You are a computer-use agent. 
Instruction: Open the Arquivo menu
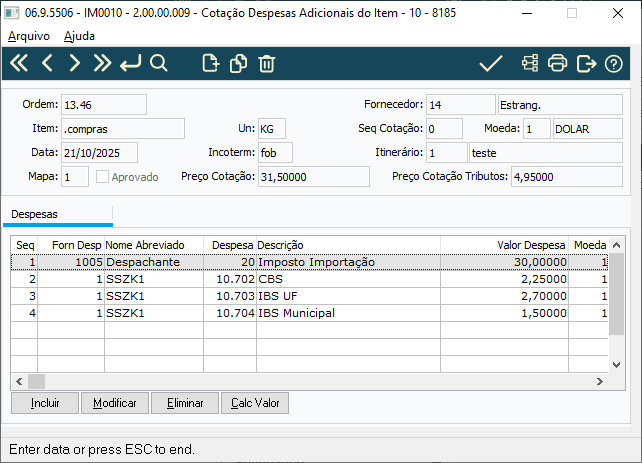pyautogui.click(x=29, y=35)
